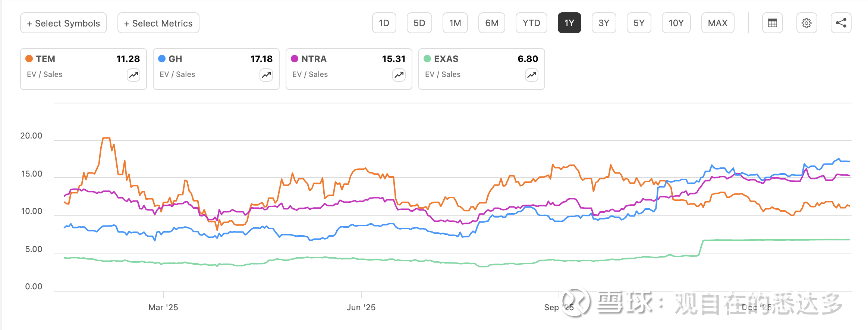Switch to the 6M time range

tap(491, 23)
